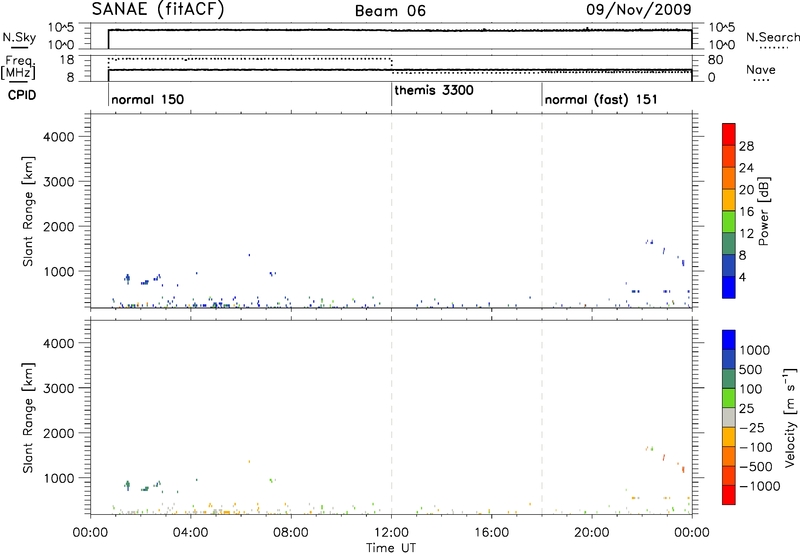Click the green 25-100 Velocity swatch

[729, 398]
